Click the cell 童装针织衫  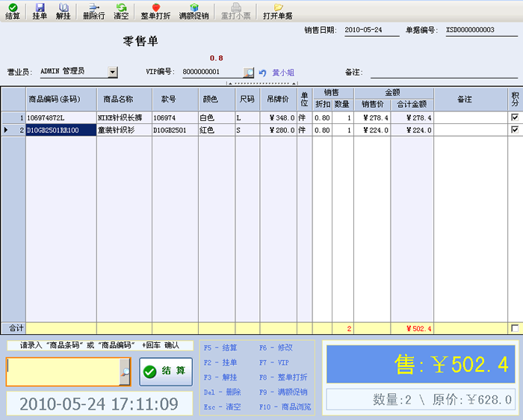pyautogui.click(x=125, y=130)
